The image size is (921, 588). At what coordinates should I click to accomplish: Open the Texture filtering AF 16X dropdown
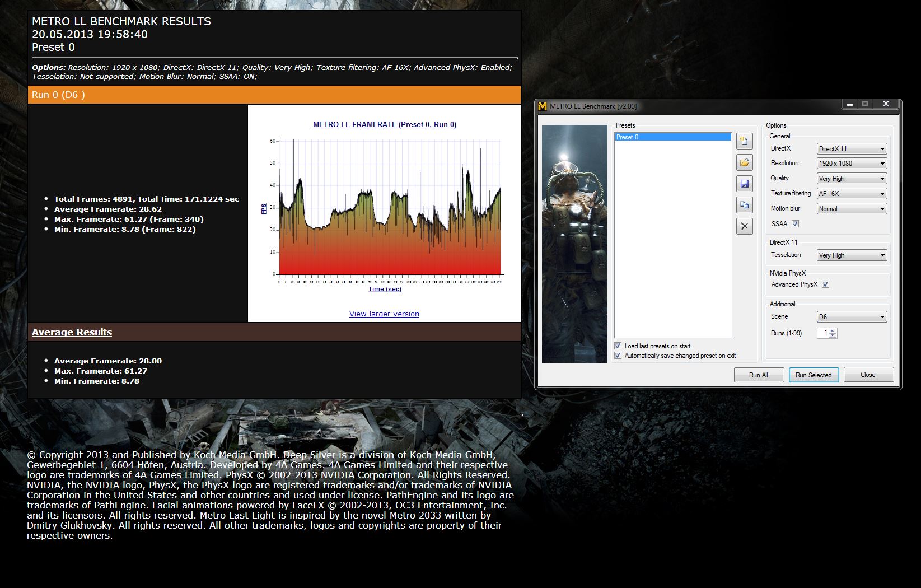pos(852,194)
